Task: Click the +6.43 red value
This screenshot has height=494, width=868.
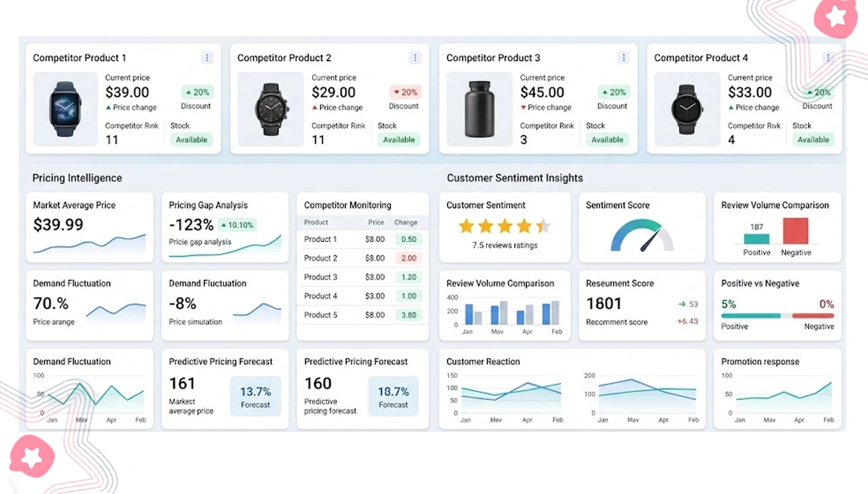Action: click(x=687, y=321)
